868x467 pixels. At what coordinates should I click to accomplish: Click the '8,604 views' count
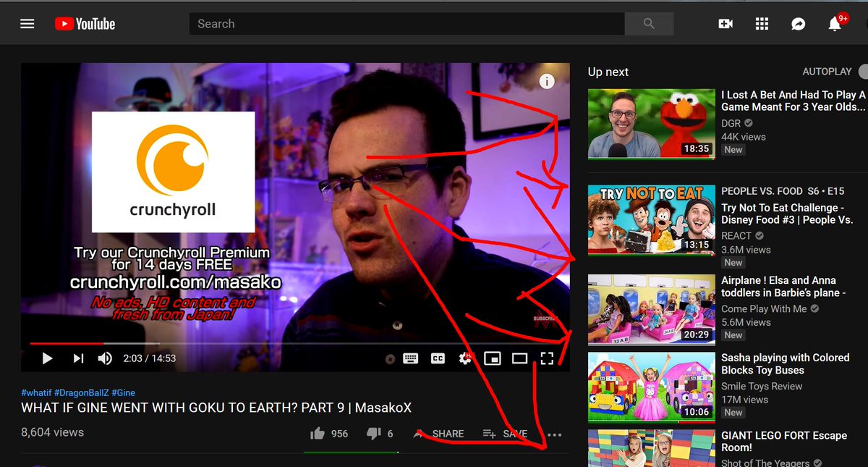(x=53, y=432)
